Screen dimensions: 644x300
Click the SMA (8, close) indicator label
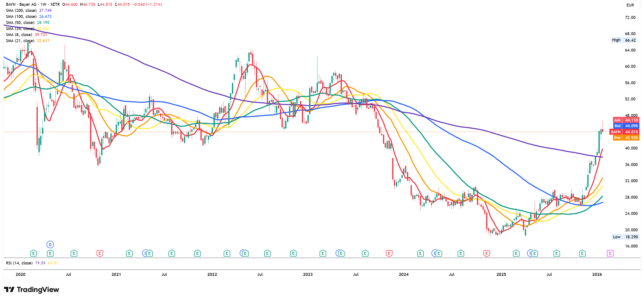(19, 35)
